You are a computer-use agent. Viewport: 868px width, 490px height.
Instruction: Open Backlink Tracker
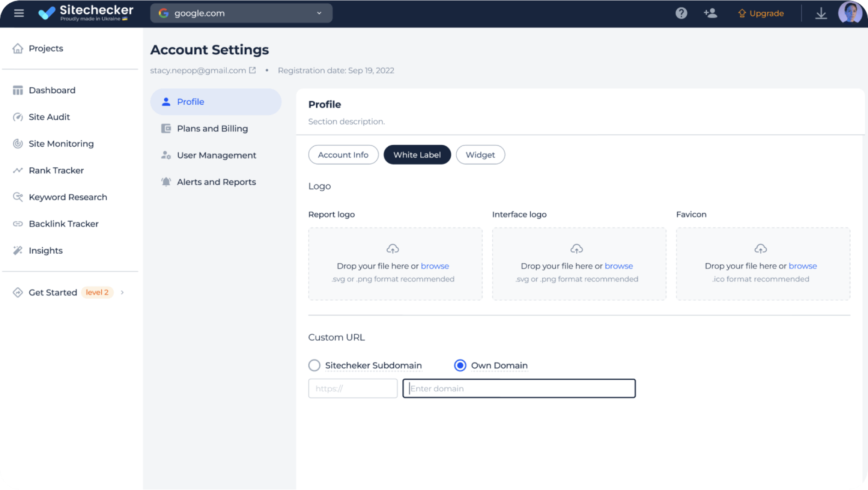(x=63, y=223)
